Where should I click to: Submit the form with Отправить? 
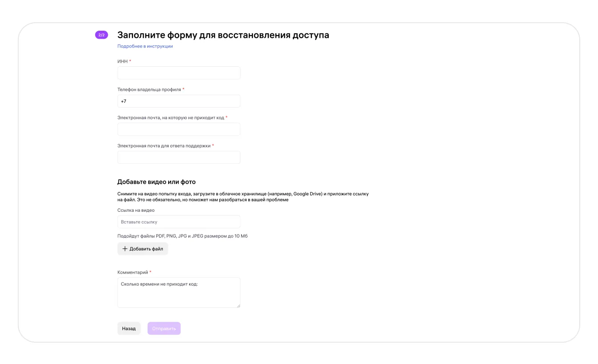coord(164,328)
